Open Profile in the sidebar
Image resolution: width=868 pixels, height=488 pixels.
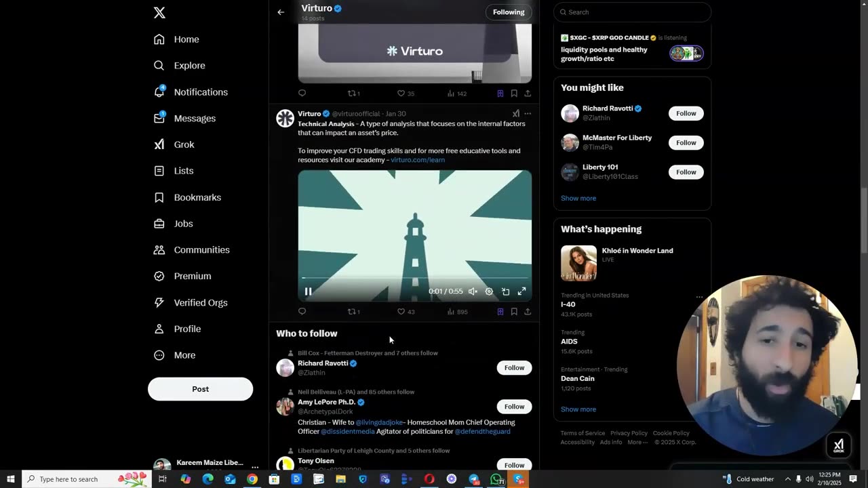(x=178, y=329)
